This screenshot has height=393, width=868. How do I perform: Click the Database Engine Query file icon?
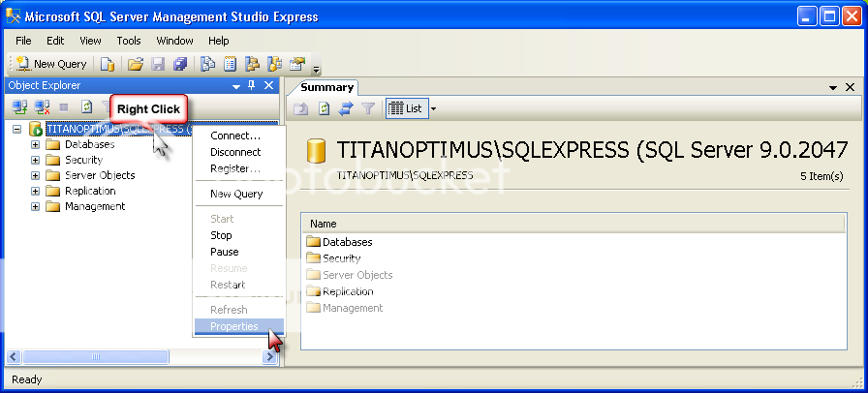107,64
